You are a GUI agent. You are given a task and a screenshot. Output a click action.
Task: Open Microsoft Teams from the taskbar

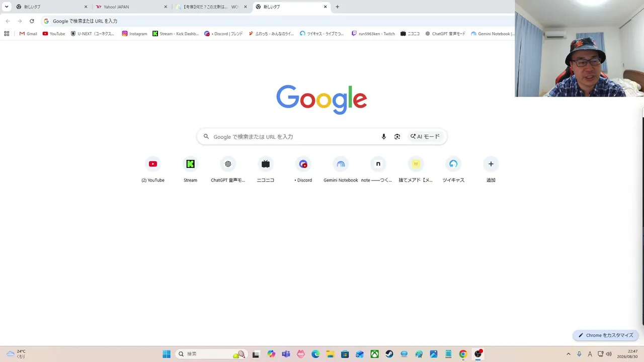(286, 354)
